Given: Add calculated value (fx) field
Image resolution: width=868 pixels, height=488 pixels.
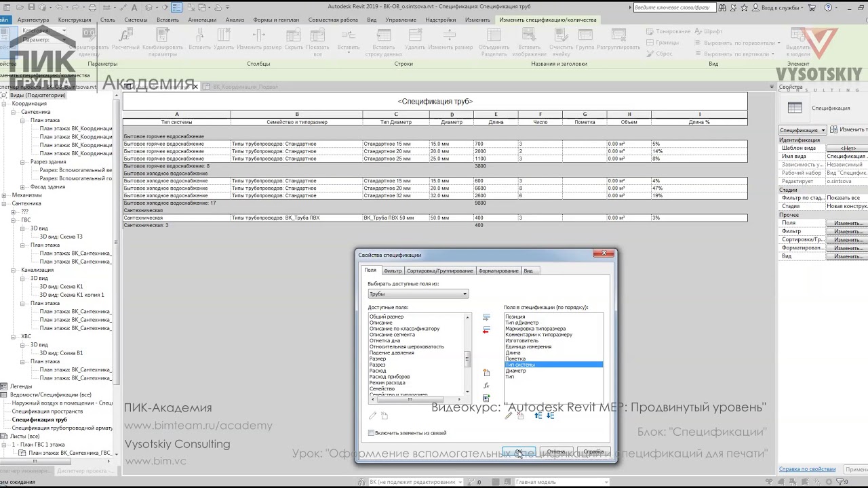Looking at the screenshot, I should [486, 386].
